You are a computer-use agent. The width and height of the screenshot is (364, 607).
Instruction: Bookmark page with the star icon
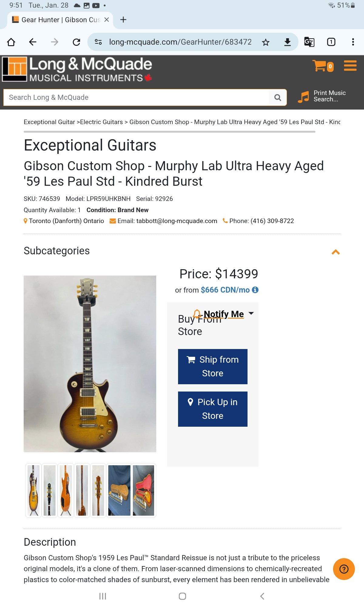266,42
